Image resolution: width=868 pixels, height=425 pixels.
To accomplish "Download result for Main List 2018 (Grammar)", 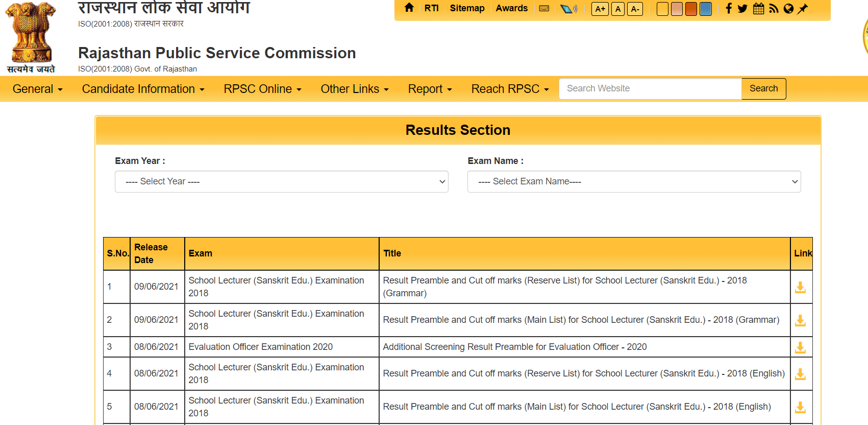I will tap(800, 320).
